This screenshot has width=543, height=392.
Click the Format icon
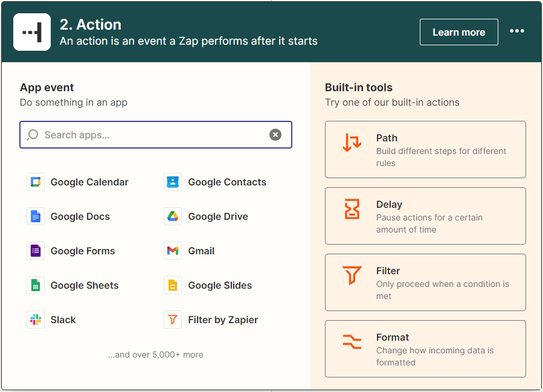(x=352, y=341)
